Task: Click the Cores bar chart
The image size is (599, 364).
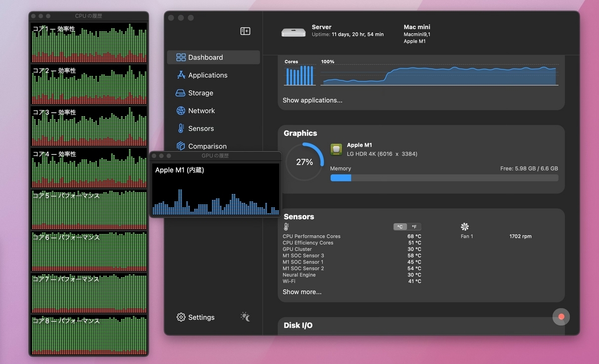Action: tap(300, 75)
